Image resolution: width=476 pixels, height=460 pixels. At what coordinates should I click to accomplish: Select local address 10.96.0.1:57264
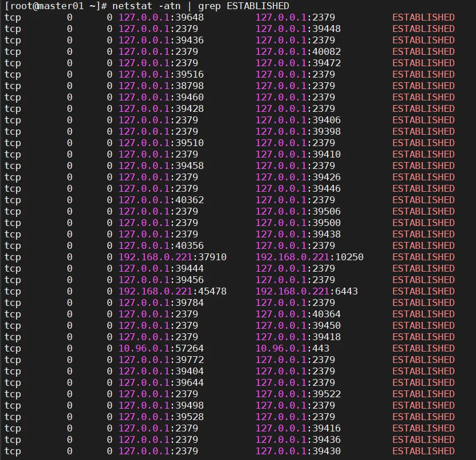tap(161, 349)
